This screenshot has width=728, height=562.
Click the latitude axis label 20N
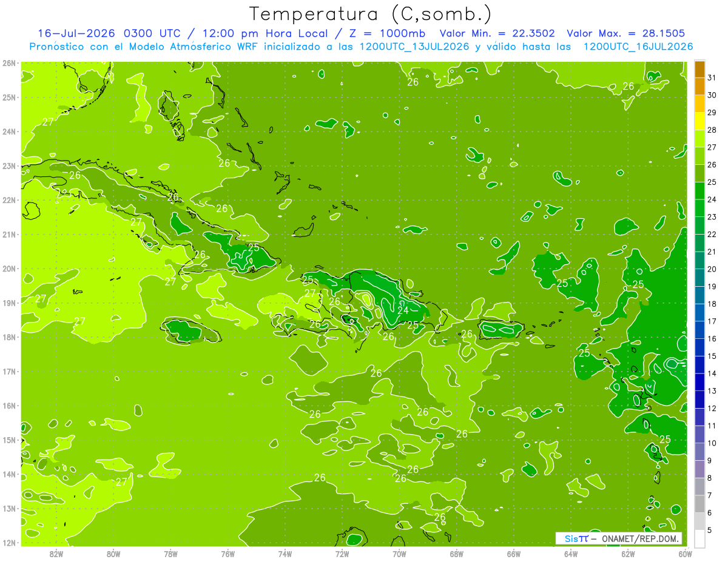tap(8, 269)
